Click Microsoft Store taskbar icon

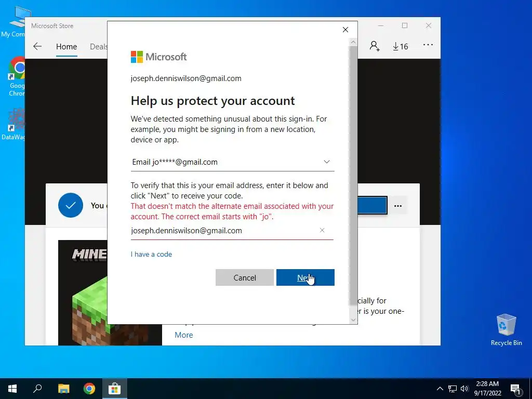(115, 389)
